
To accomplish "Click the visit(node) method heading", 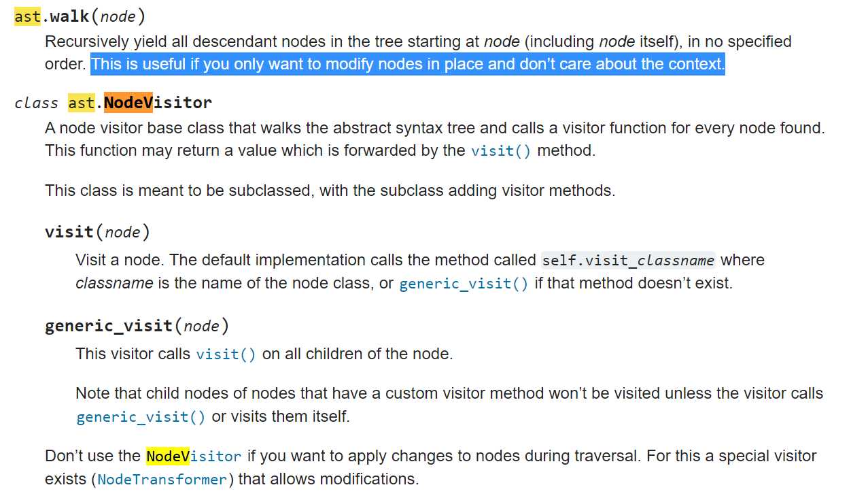I will 97,232.
